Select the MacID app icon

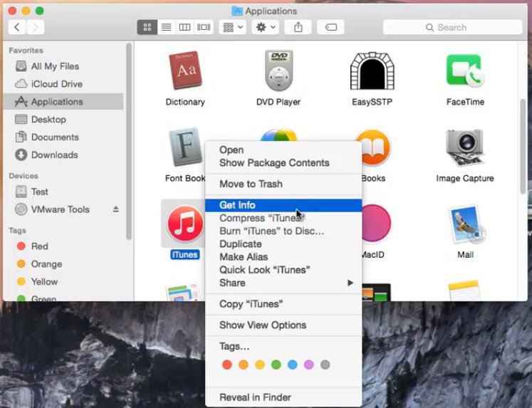pos(376,223)
